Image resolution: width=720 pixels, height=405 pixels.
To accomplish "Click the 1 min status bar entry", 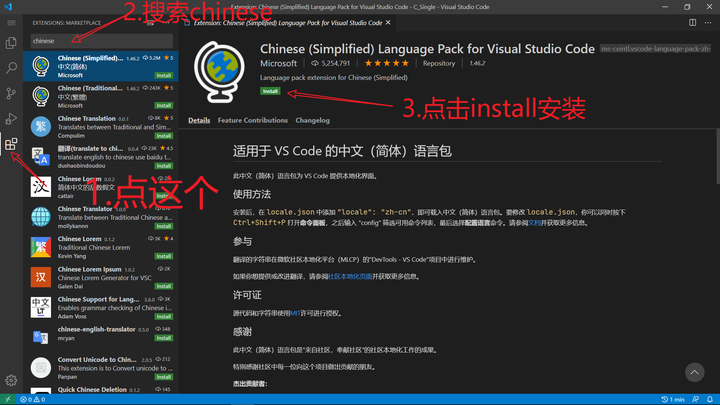I will coord(673,399).
